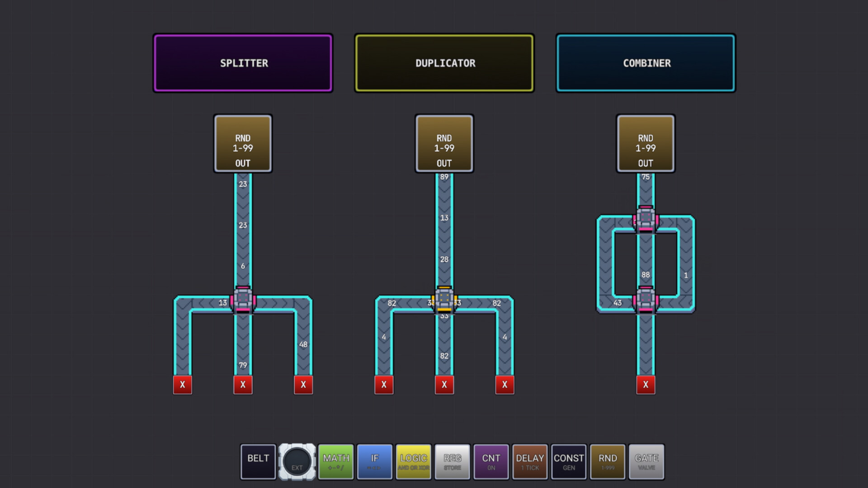Select the REG store node tool
The width and height of the screenshot is (868, 488).
(452, 461)
